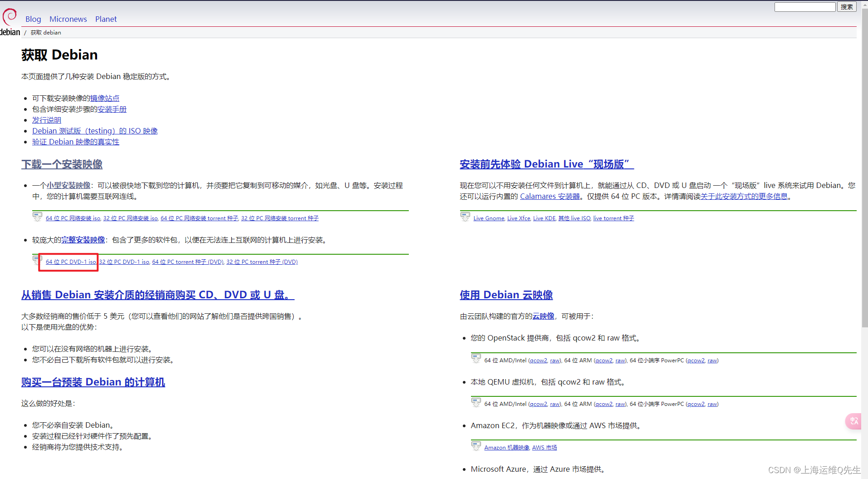Open the 镜像站点 link
868x479 pixels.
(x=105, y=98)
